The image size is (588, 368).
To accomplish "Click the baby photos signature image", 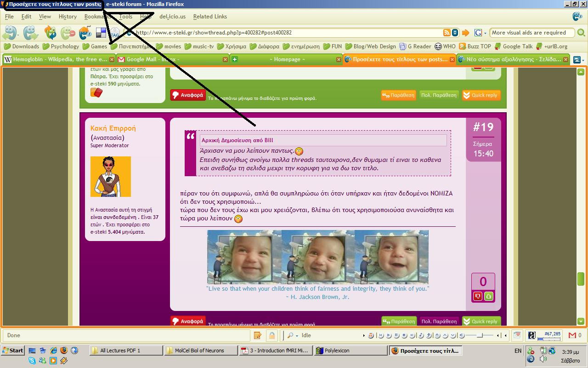I will [318, 257].
